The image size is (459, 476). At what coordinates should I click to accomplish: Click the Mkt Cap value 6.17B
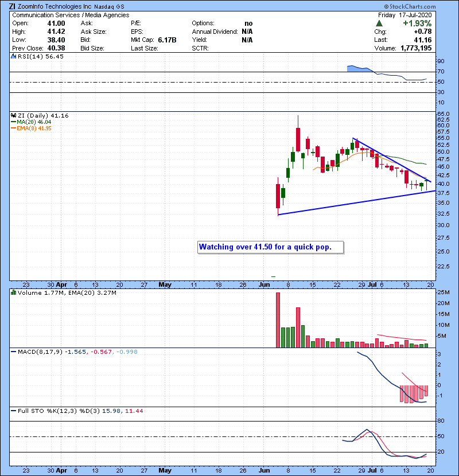(167, 40)
